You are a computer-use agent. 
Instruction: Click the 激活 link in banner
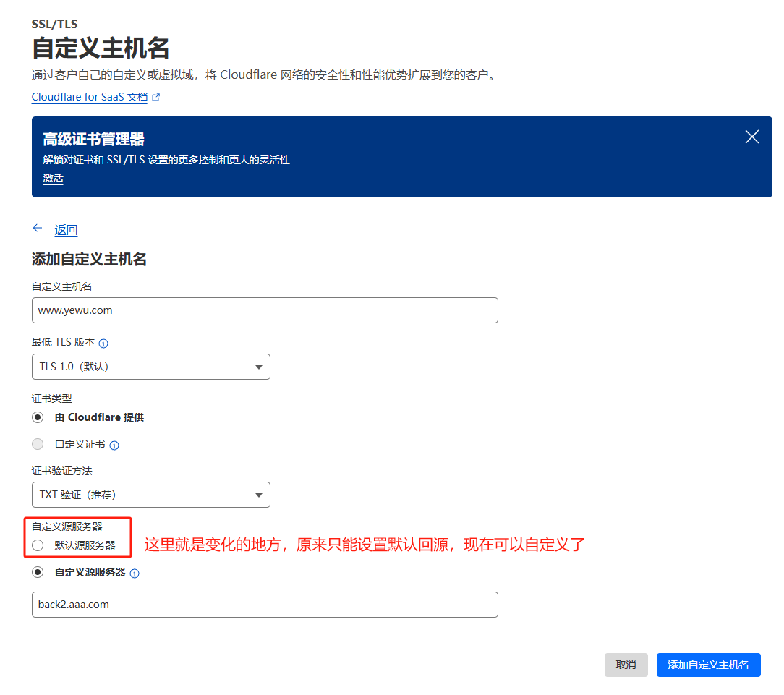pyautogui.click(x=53, y=178)
